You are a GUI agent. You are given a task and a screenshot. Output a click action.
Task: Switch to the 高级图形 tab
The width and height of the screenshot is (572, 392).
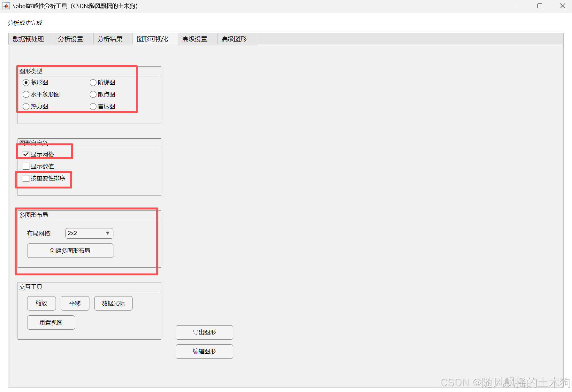pos(237,39)
